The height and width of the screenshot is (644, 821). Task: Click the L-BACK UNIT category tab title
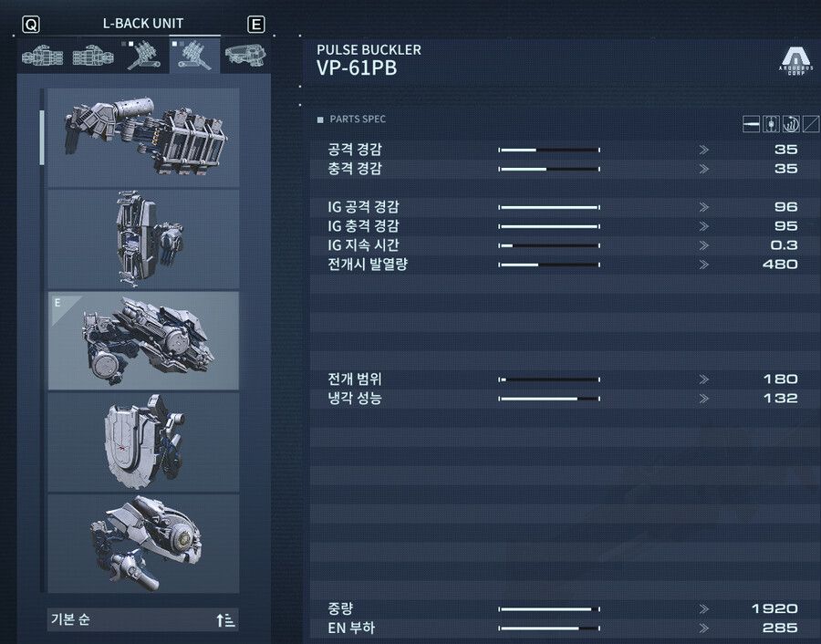[x=143, y=24]
